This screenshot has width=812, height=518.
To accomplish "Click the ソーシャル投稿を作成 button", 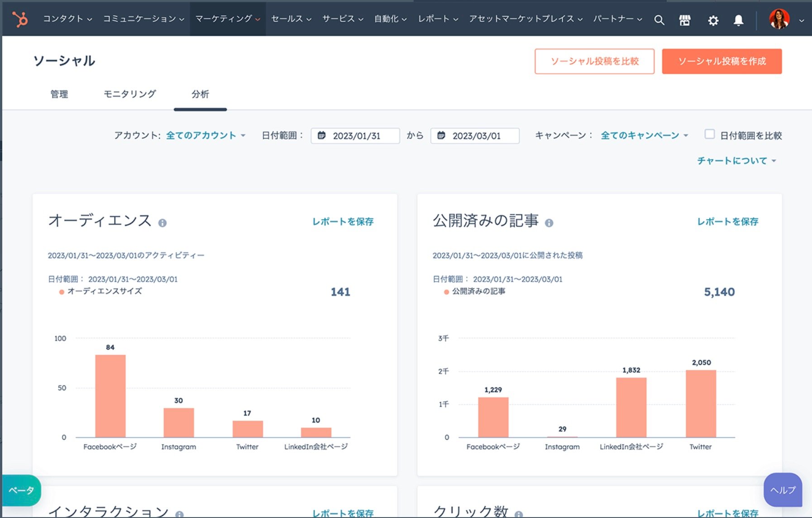I will (x=722, y=61).
